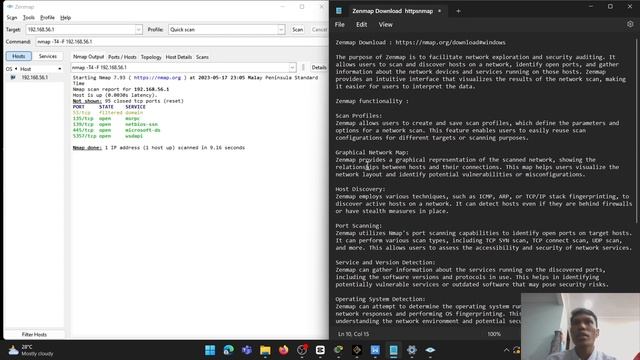640x360 pixels.
Task: Click the Filter Hosts button
Action: (34, 334)
